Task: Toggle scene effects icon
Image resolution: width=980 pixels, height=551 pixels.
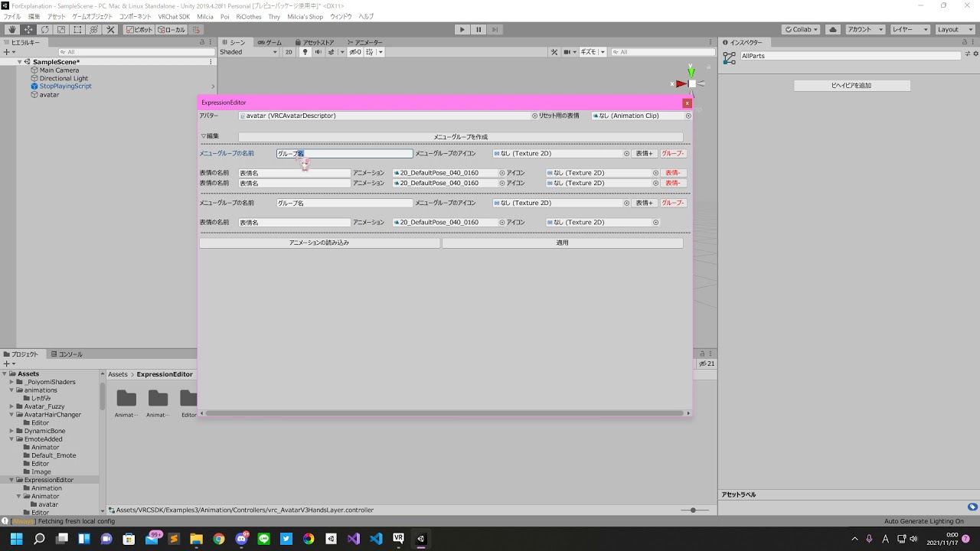Action: pos(331,52)
